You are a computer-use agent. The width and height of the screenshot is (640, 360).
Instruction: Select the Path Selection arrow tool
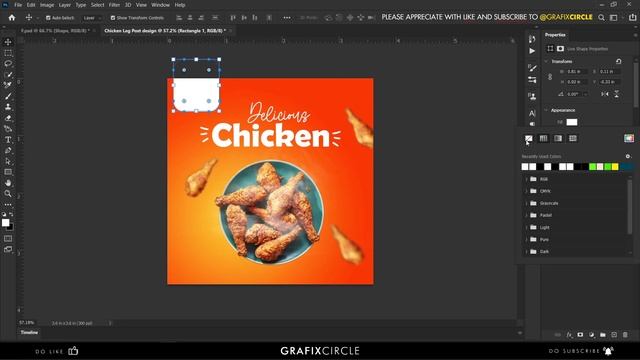[x=8, y=161]
